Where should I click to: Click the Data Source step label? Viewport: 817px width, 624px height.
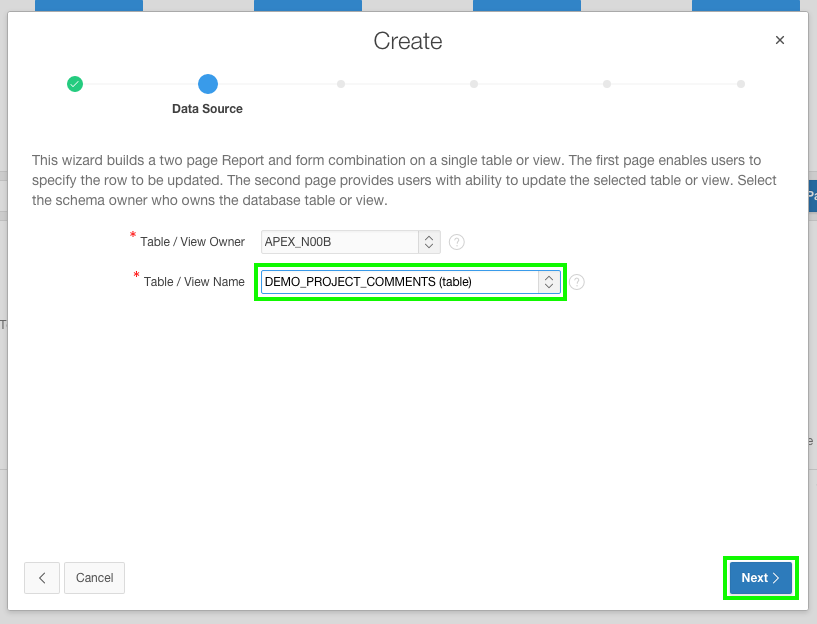(x=207, y=109)
